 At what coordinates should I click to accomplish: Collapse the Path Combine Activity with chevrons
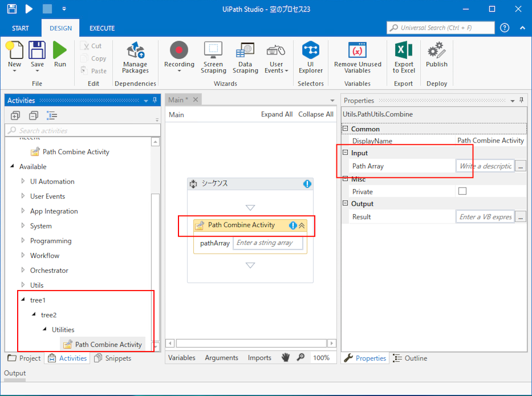302,226
